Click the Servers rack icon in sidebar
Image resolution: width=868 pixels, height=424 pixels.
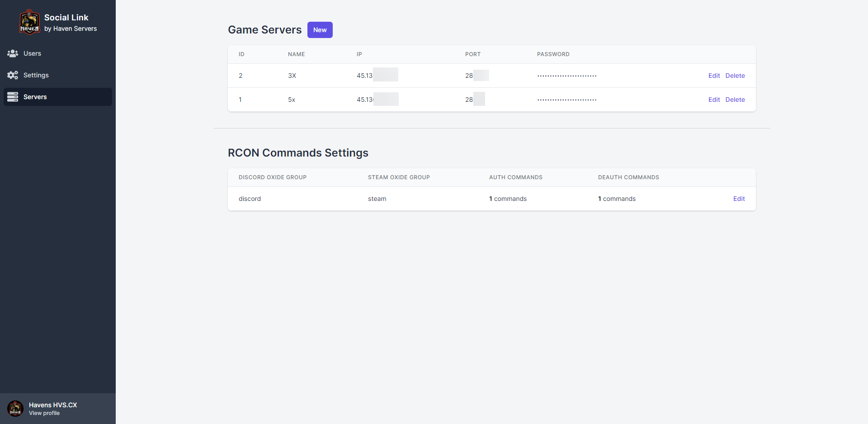point(13,97)
